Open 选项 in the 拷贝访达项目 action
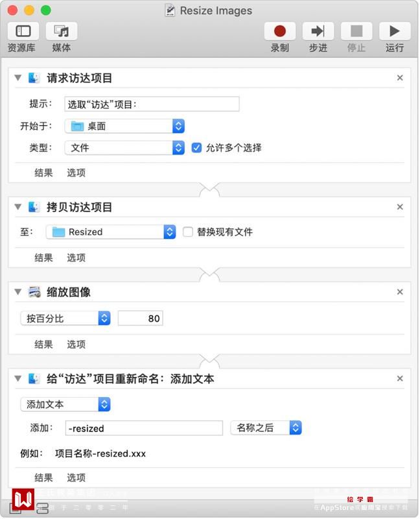This screenshot has height=519, width=420. point(76,258)
